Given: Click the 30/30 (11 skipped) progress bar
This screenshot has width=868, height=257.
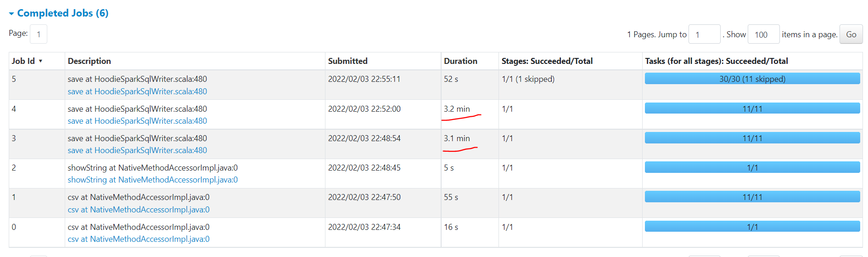Looking at the screenshot, I should tap(752, 79).
